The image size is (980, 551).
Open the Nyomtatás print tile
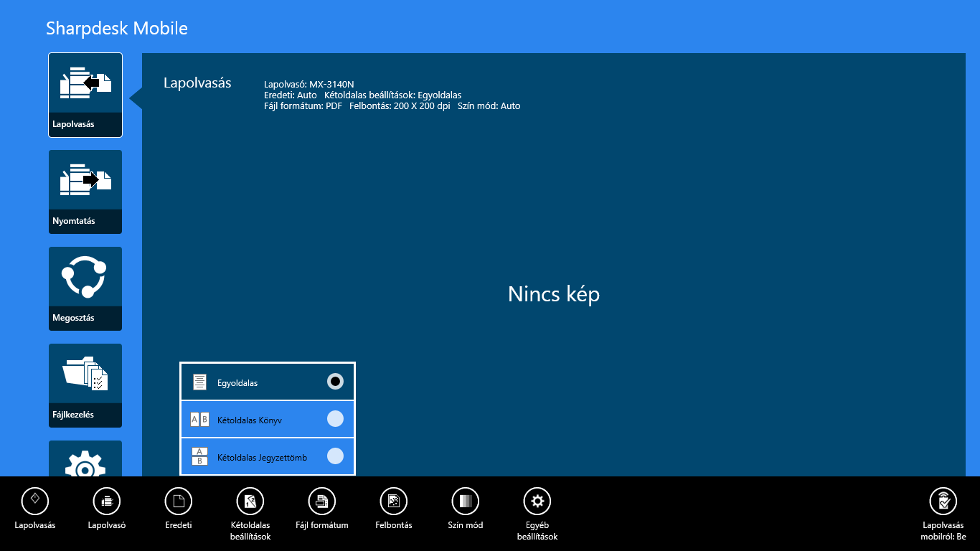(85, 192)
